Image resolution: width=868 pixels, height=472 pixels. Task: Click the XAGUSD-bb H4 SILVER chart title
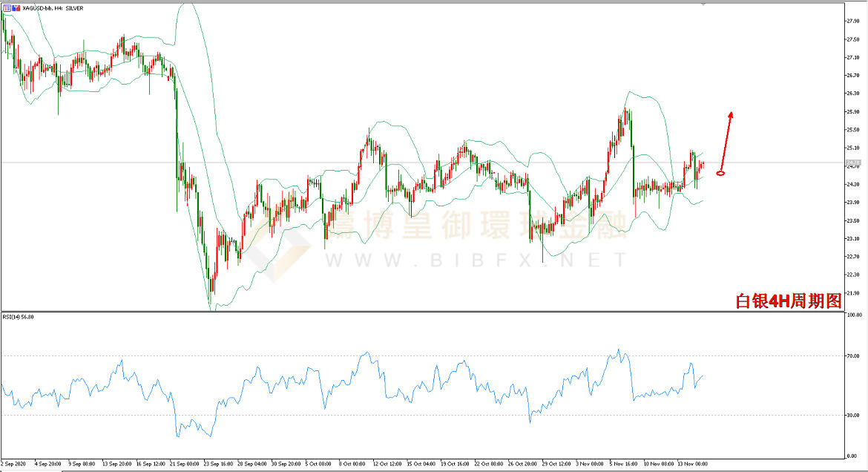click(52, 7)
